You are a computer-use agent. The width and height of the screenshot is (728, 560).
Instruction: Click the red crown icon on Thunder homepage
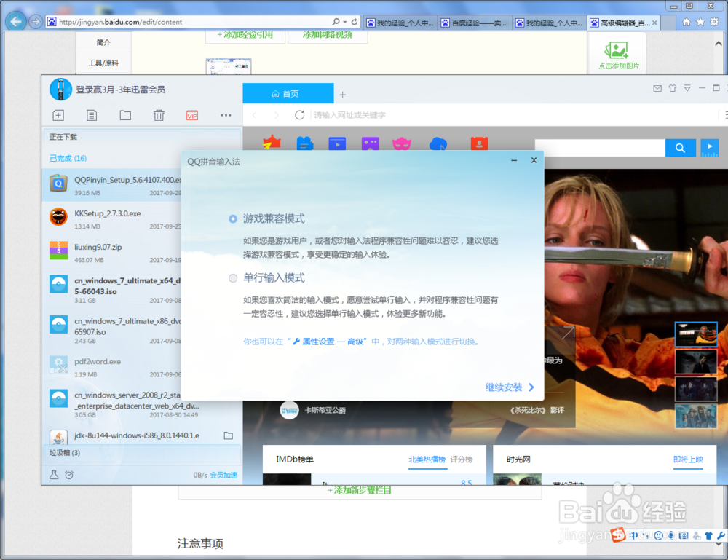272,143
